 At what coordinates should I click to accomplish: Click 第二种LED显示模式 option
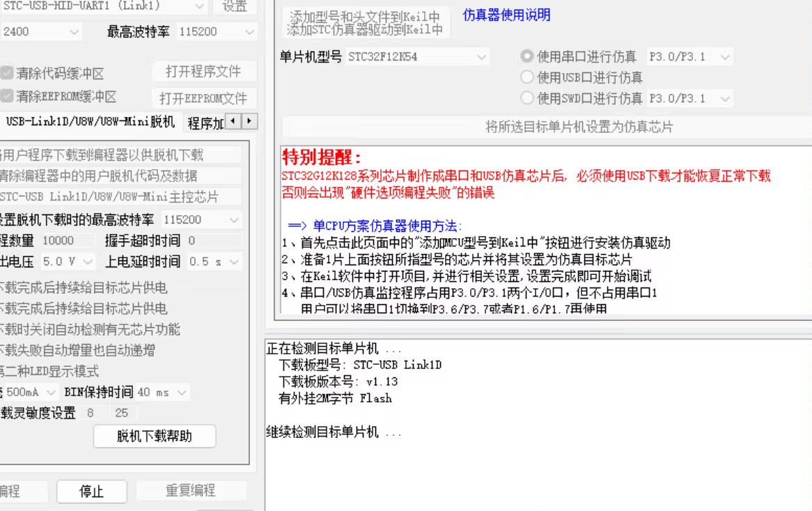pyautogui.click(x=49, y=371)
